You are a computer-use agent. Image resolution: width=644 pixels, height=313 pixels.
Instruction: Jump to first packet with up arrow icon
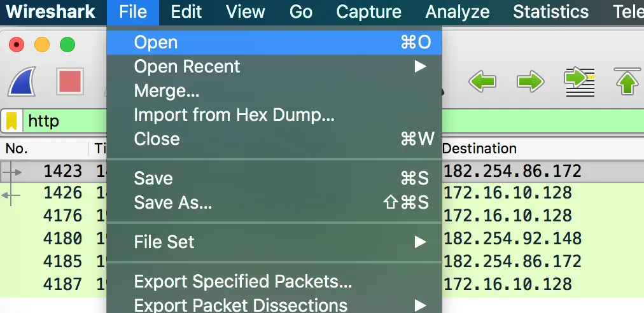click(628, 81)
